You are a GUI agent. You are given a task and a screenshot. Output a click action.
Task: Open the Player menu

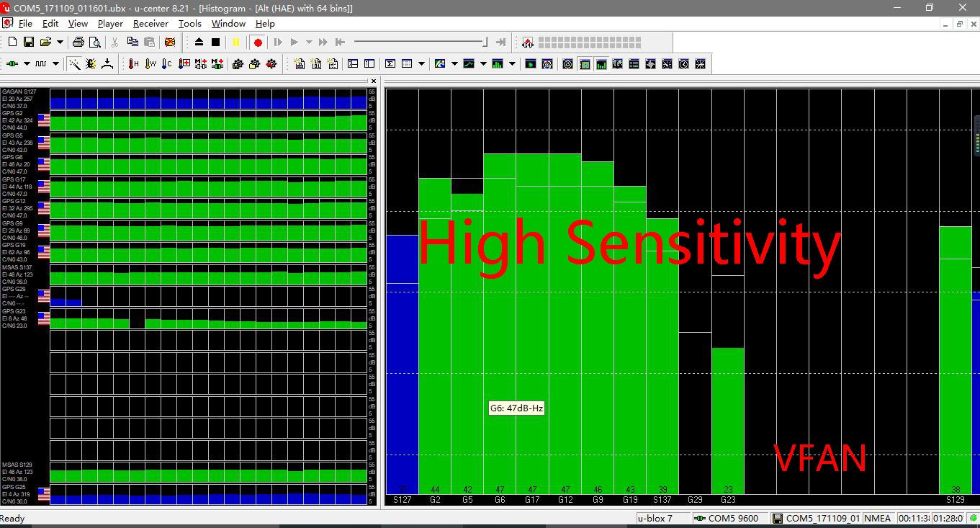(110, 24)
